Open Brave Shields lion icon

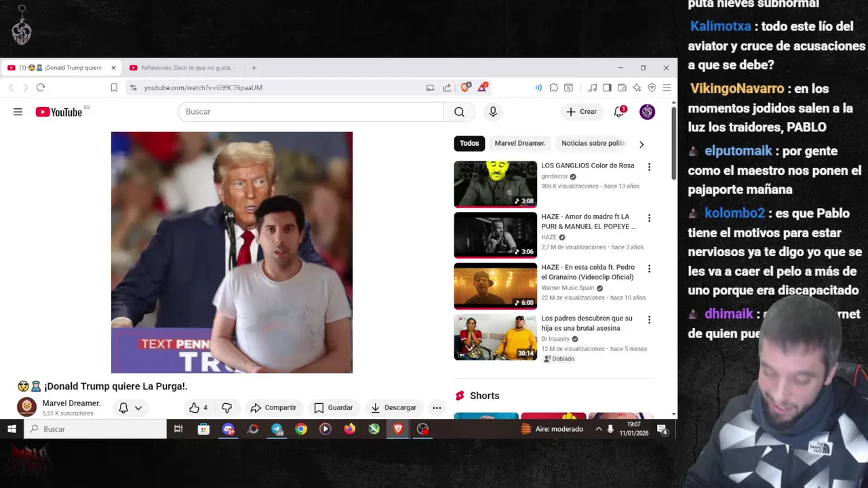pos(465,87)
